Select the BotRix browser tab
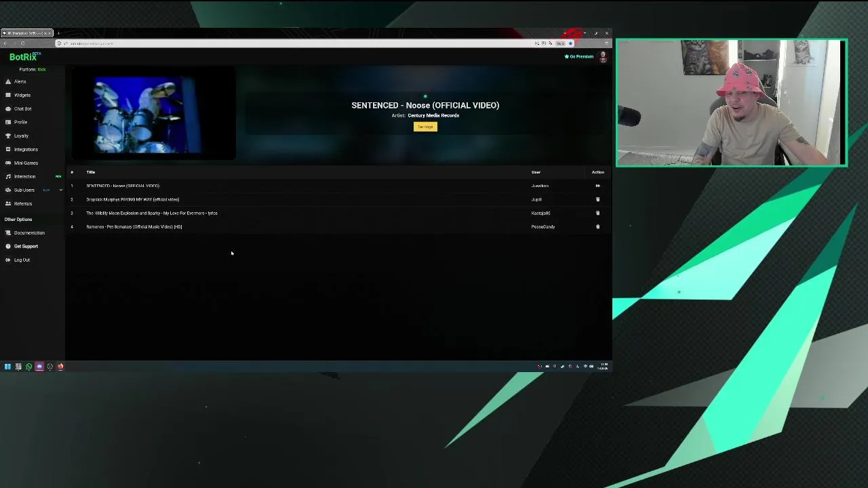Screen dimensions: 868x488 coord(27,33)
